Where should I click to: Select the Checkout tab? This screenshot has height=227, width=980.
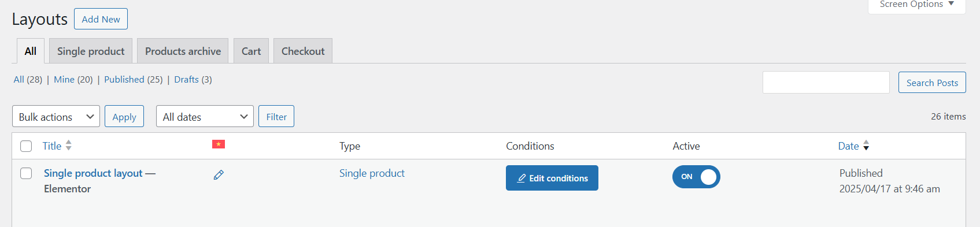pos(303,51)
